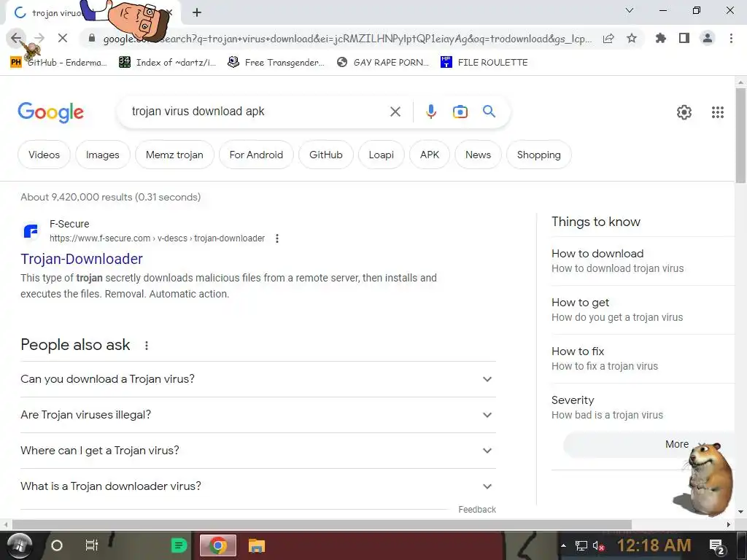This screenshot has height=560, width=747.
Task: Share this page via the share icon
Action: point(608,39)
